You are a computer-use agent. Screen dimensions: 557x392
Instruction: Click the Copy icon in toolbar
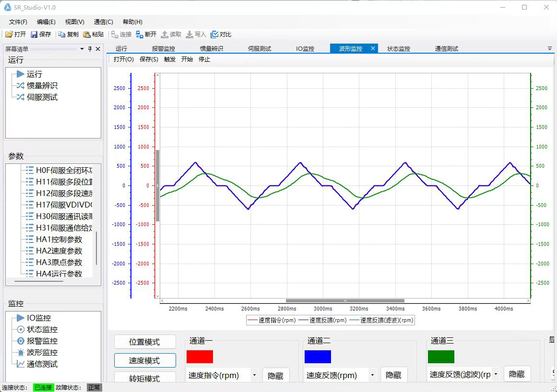pyautogui.click(x=61, y=35)
